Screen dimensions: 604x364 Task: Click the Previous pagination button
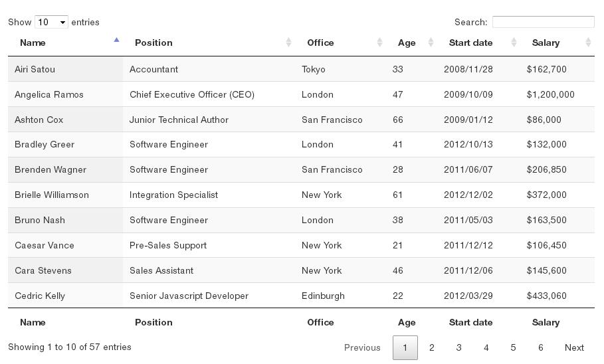pyautogui.click(x=362, y=347)
